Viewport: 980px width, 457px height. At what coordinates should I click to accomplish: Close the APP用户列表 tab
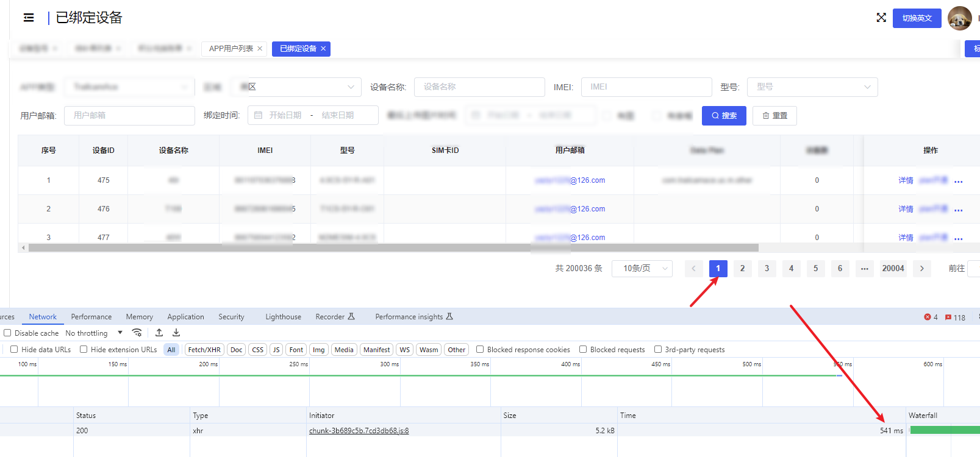click(260, 49)
